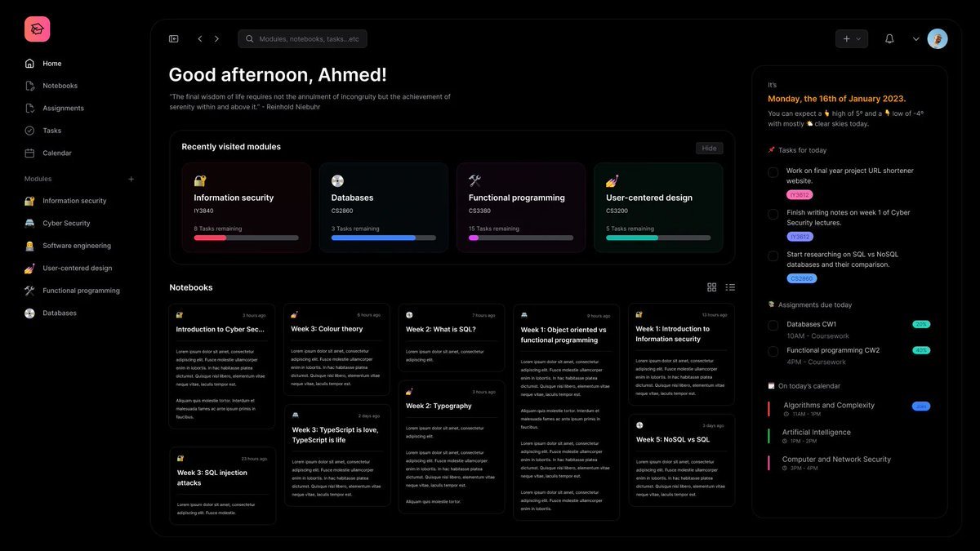
Task: Add a new module with plus icon
Action: click(x=131, y=179)
